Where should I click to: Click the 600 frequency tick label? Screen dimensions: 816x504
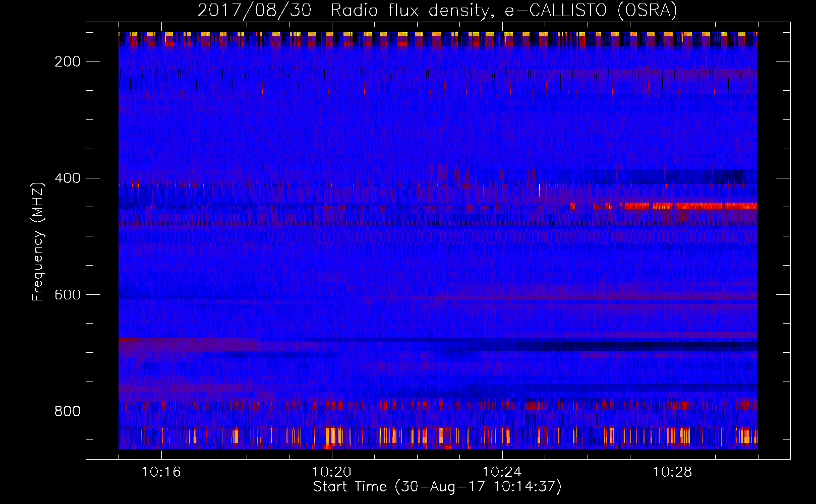[68, 295]
